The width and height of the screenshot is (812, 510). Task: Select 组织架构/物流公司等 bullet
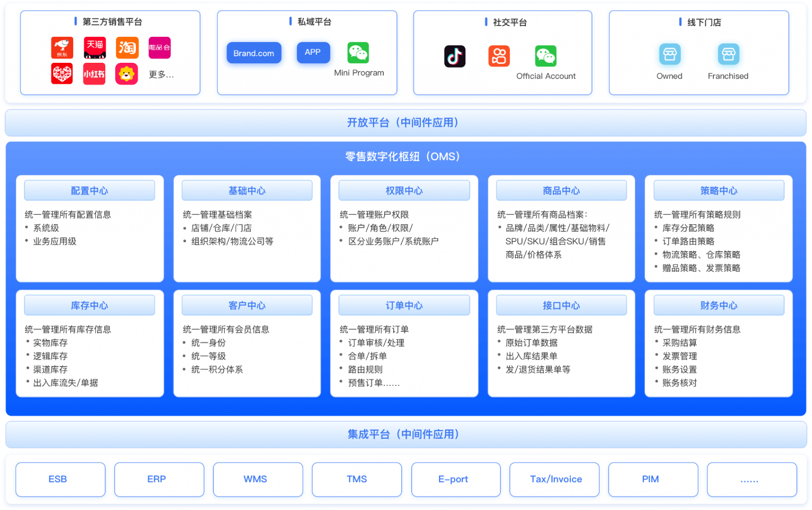click(x=232, y=241)
